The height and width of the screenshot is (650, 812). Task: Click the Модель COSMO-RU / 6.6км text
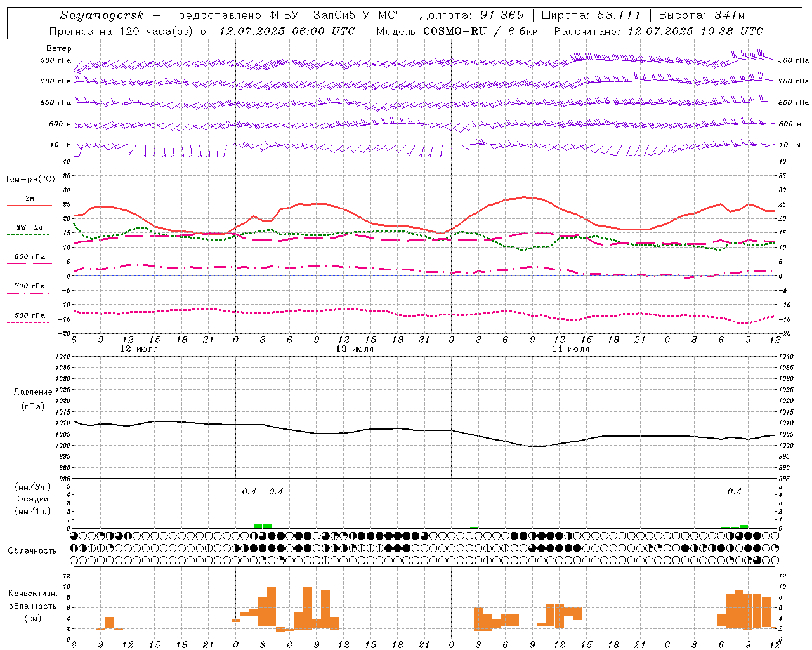point(457,31)
